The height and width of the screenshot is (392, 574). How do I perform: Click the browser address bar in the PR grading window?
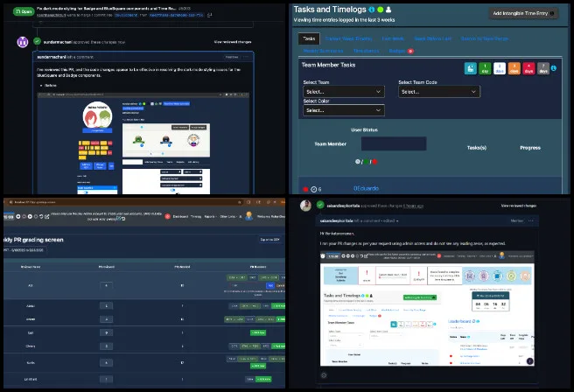pos(124,202)
